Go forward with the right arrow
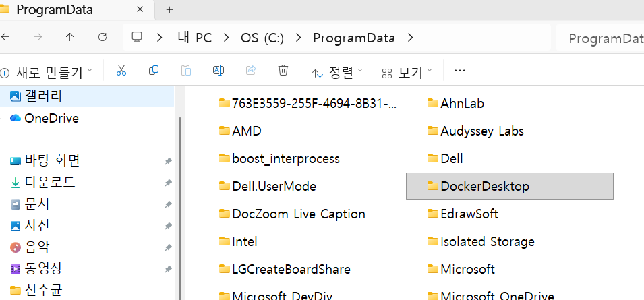Viewport: 644px width, 300px height. (x=38, y=37)
